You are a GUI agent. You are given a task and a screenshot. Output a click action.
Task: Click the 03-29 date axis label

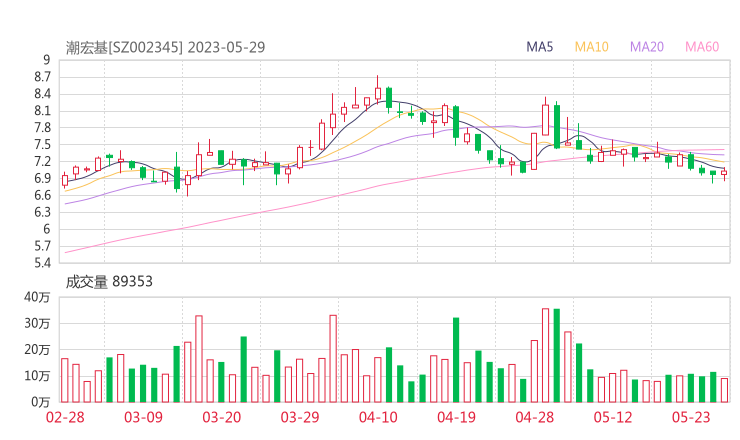click(x=300, y=417)
